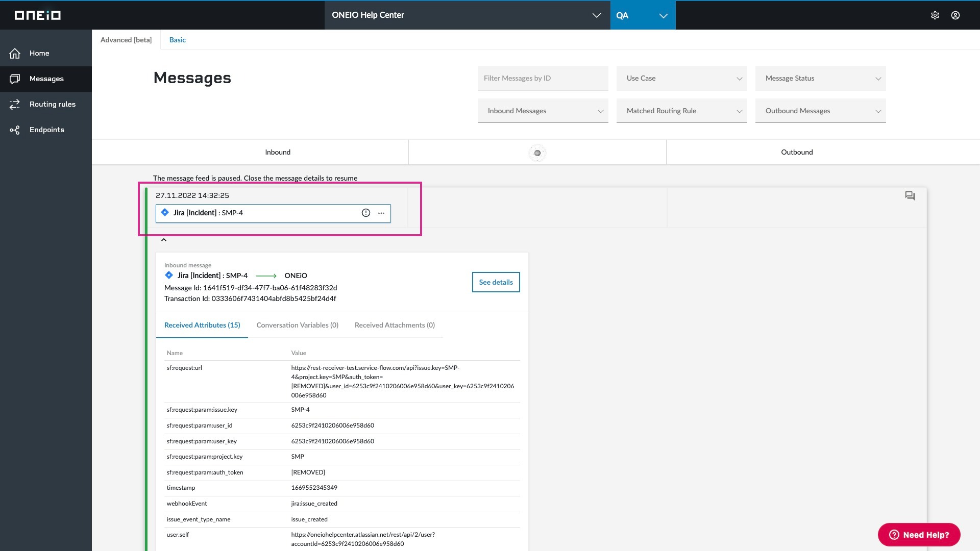Open the Message Status filter dropdown
This screenshot has height=551, width=980.
click(820, 78)
